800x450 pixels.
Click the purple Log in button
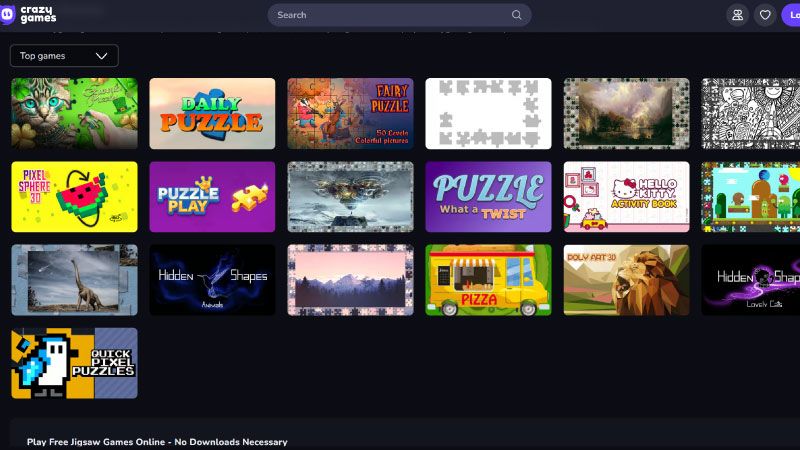(790, 15)
